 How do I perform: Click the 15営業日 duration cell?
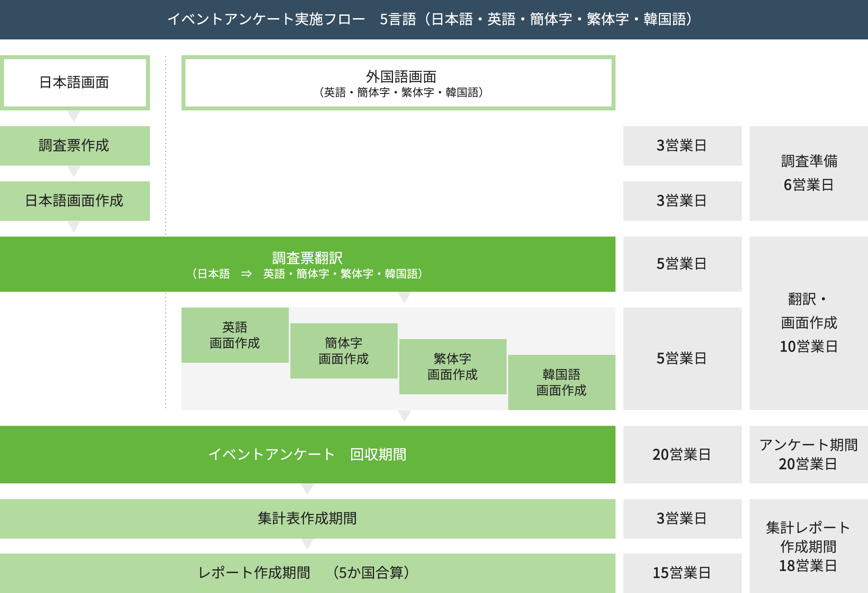click(x=682, y=572)
